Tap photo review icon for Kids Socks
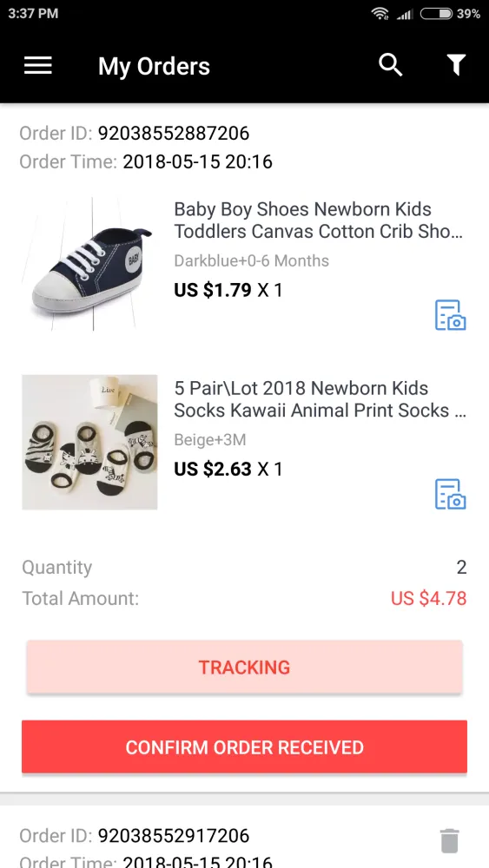 pyautogui.click(x=450, y=494)
